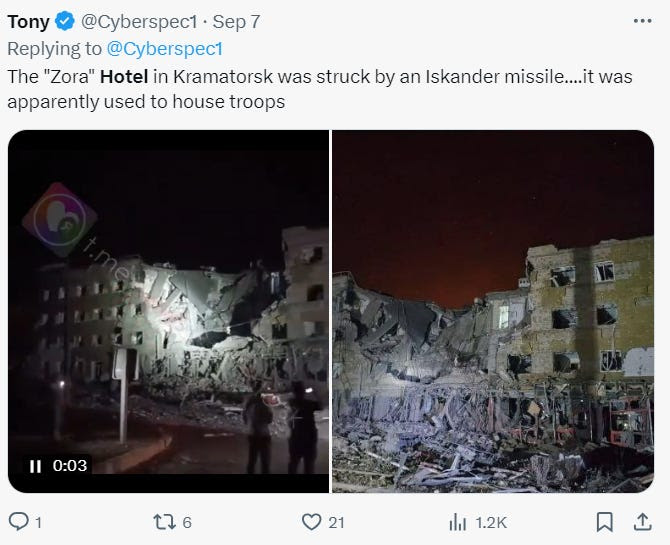
Task: Open the Tony profile name
Action: (x=29, y=22)
